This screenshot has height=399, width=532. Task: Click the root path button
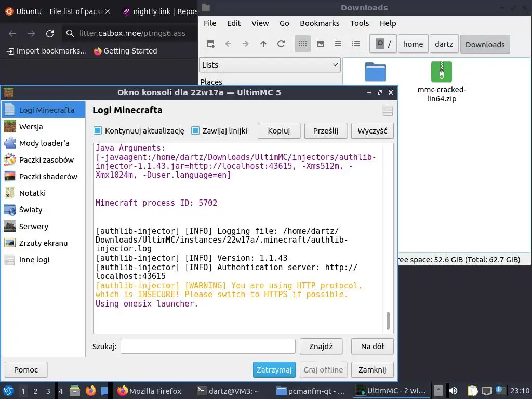click(x=383, y=44)
